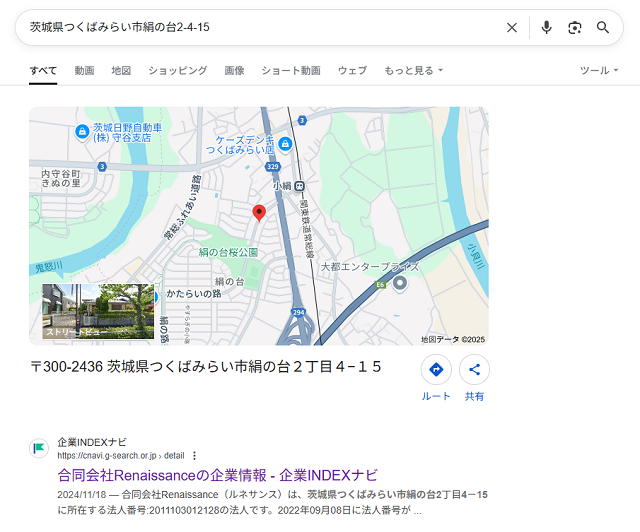The width and height of the screenshot is (640, 532).
Task: Switch to the 地図 tab
Action: [x=121, y=71]
